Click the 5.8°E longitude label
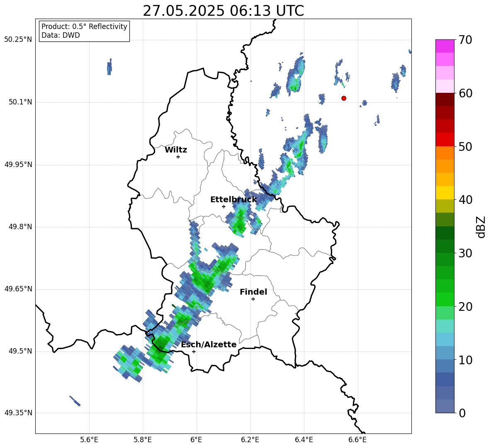The width and height of the screenshot is (491, 448). [x=143, y=440]
